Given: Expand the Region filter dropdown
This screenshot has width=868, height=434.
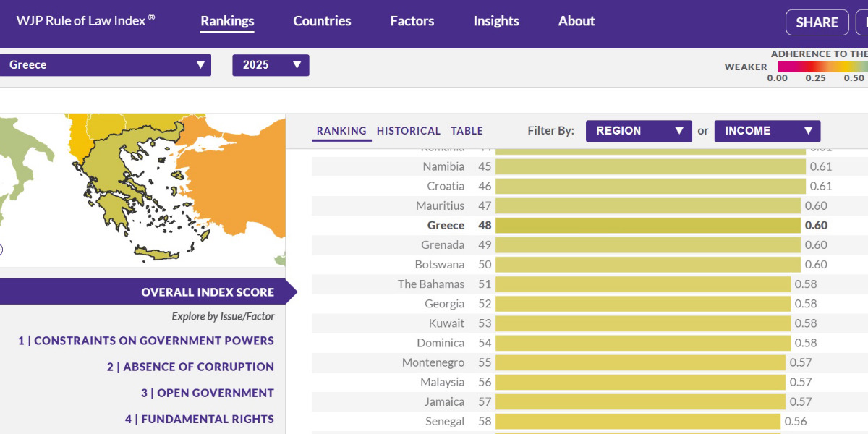Looking at the screenshot, I should click(x=639, y=131).
